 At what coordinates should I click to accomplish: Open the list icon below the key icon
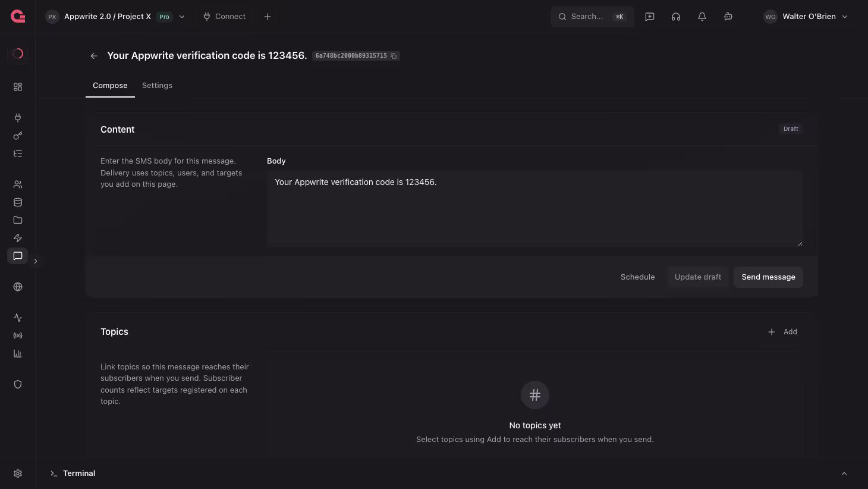click(x=18, y=153)
